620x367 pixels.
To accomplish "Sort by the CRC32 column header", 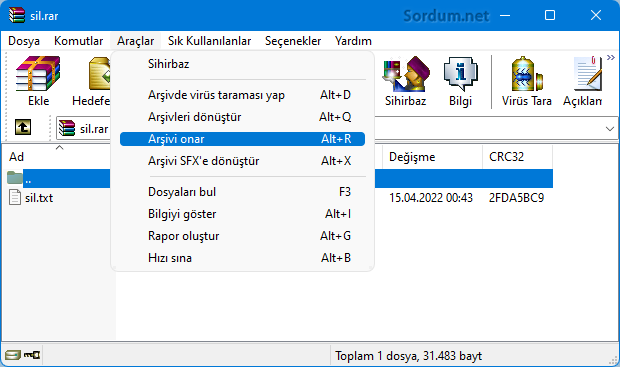I will (x=518, y=157).
